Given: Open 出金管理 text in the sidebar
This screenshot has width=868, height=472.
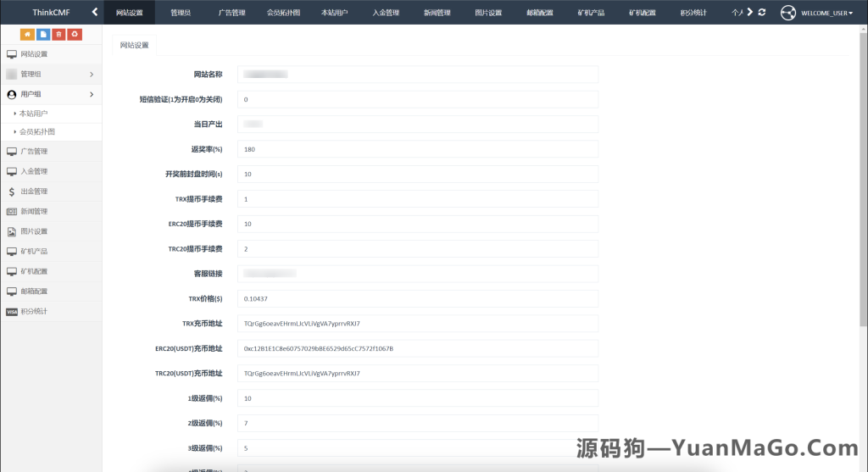Looking at the screenshot, I should [x=34, y=192].
